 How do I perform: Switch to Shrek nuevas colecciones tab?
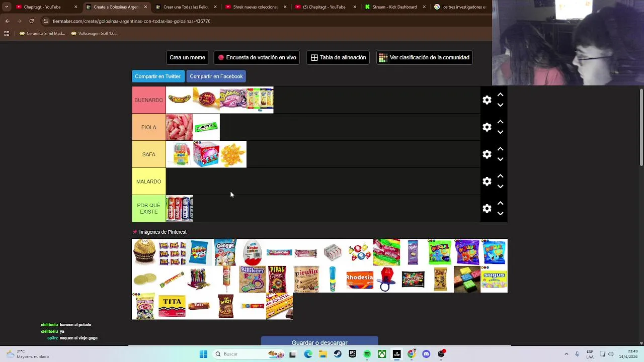[x=256, y=7]
